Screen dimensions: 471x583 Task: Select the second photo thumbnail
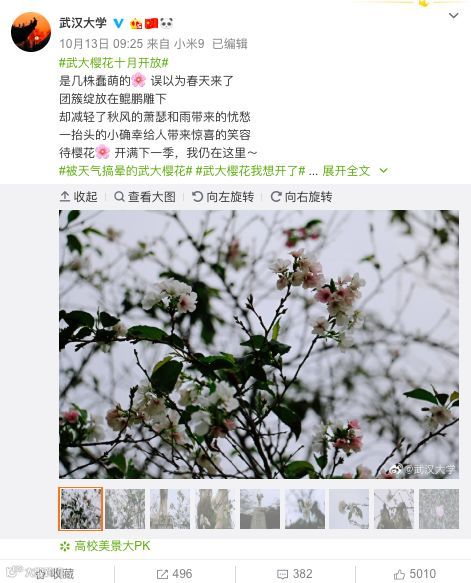click(x=125, y=509)
